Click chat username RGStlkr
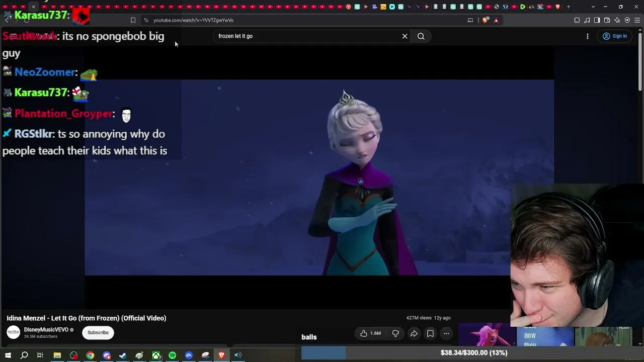This screenshot has width=644, height=362. [34, 134]
